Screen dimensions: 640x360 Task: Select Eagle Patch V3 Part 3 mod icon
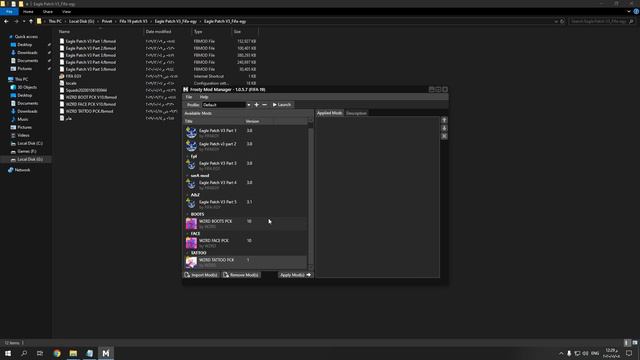click(191, 165)
